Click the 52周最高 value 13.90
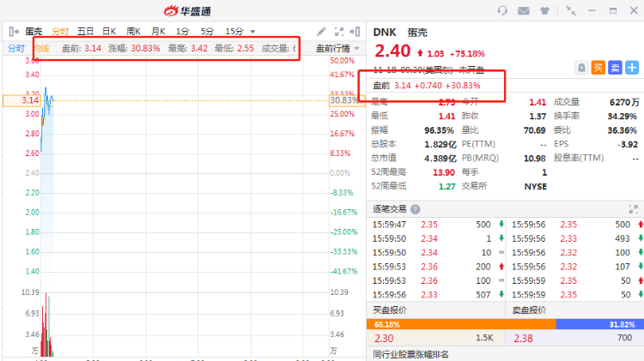644x361 pixels. click(x=444, y=172)
